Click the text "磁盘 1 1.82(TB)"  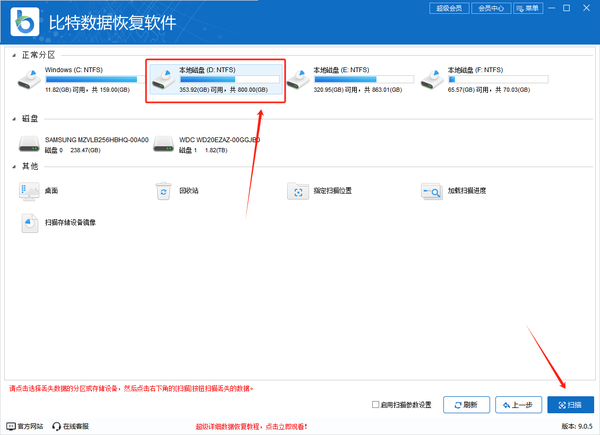tap(203, 150)
